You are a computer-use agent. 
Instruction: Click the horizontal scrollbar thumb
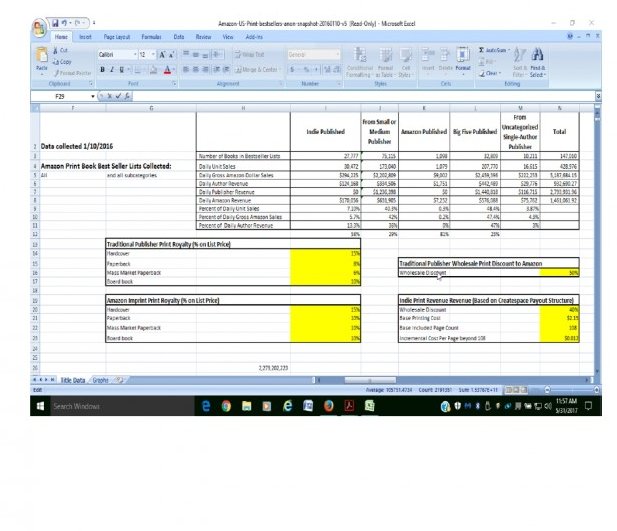(x=370, y=380)
